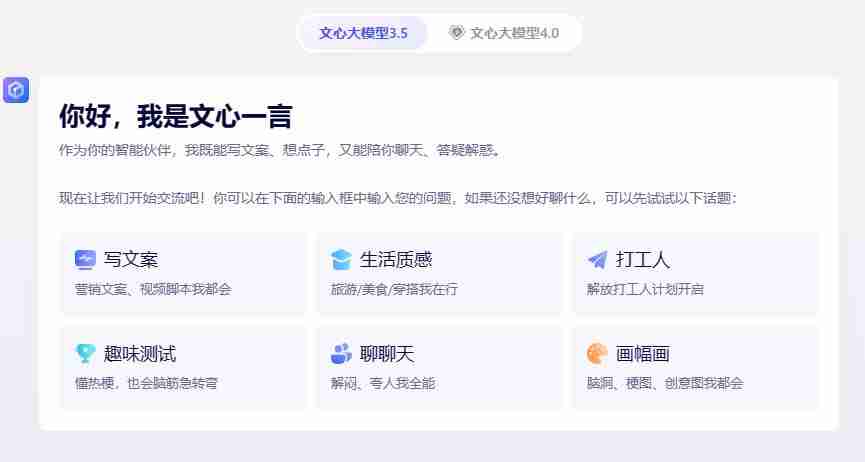Click text 营销文案、视频脚本我都会

pyautogui.click(x=153, y=289)
